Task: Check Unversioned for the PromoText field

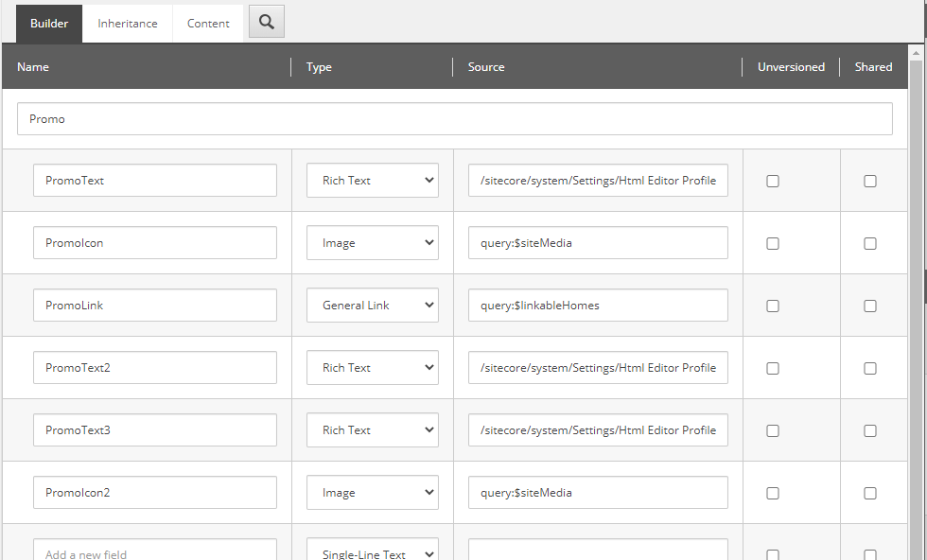Action: click(x=773, y=181)
